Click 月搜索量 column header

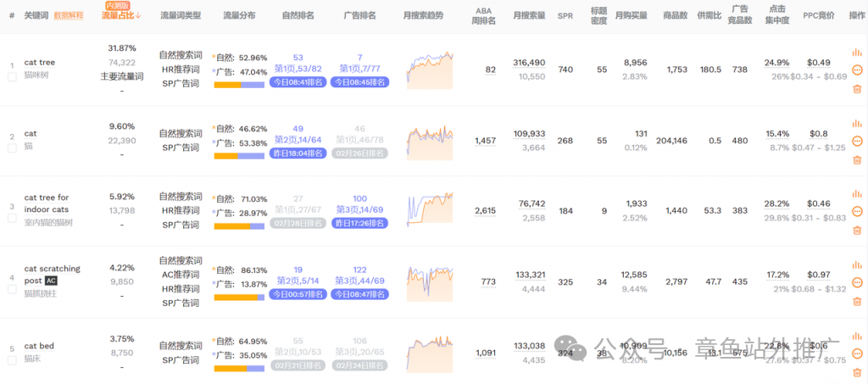coord(529,15)
